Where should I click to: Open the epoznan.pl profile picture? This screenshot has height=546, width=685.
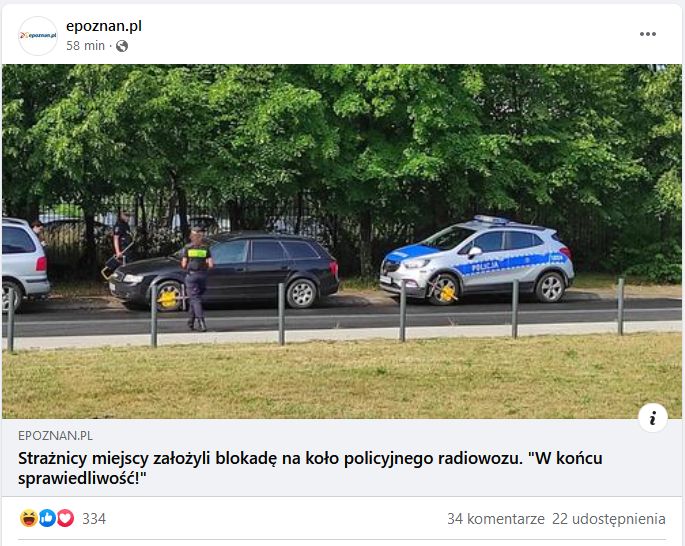(38, 36)
